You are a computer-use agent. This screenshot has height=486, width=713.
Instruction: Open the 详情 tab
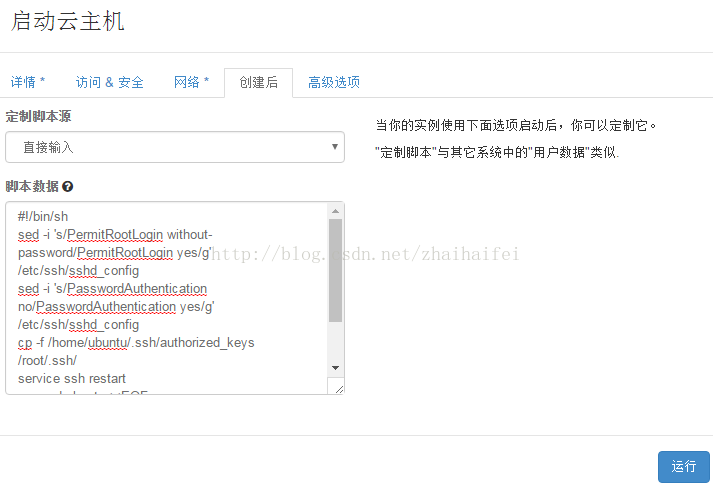point(27,82)
